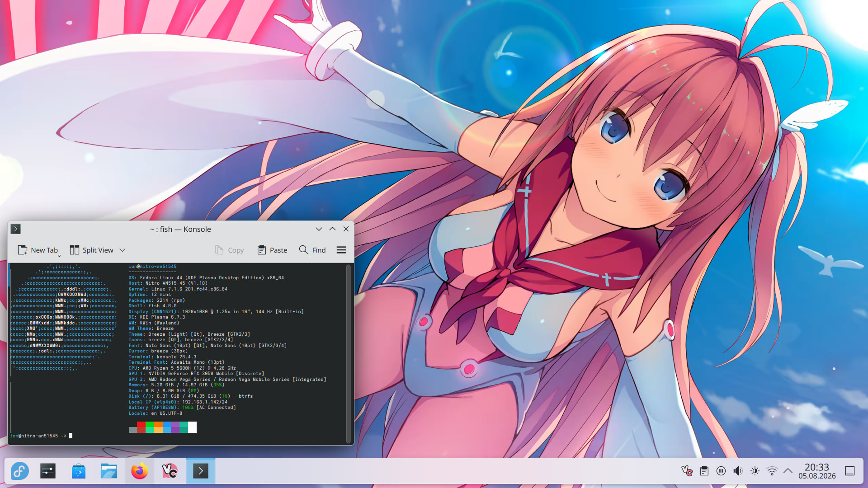Click the "OS: Fedora Linux 44" line

coord(206,278)
